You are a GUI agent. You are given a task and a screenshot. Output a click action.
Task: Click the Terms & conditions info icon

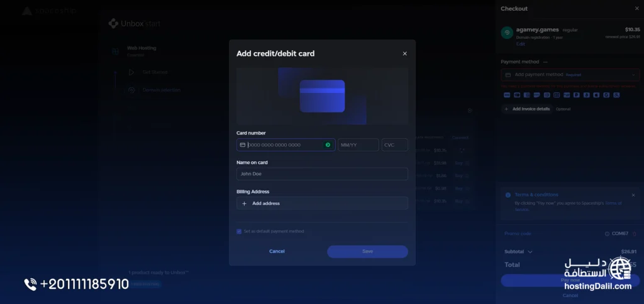[x=508, y=195]
